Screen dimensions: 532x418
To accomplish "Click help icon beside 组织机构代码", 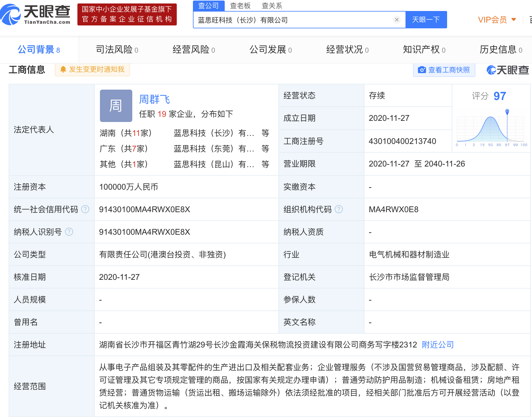I will (x=339, y=209).
